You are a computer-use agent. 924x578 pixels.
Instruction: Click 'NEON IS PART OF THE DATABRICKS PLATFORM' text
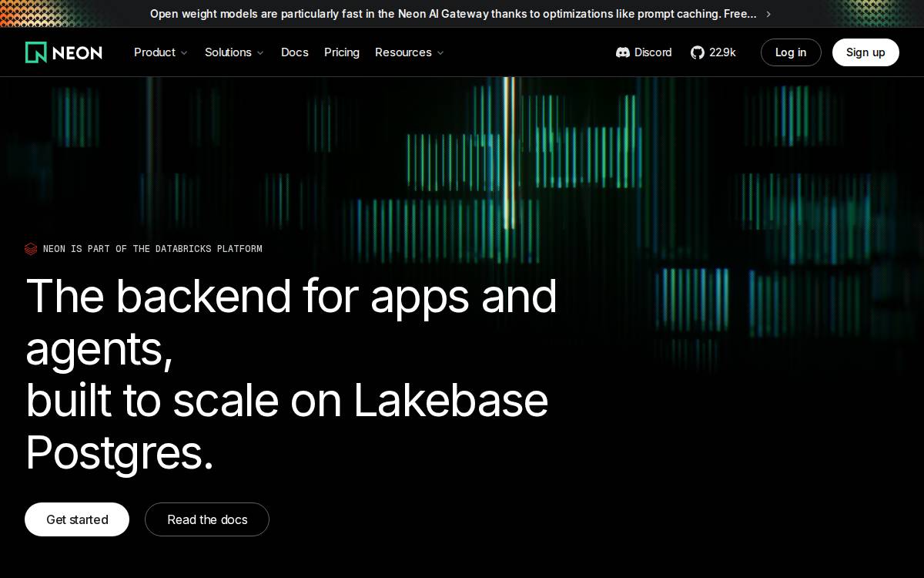click(152, 249)
